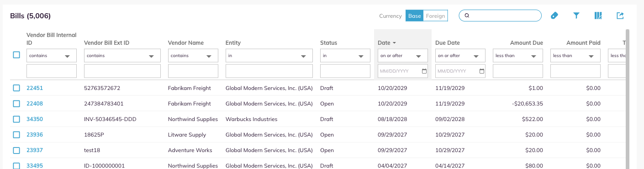Screen dimensions: 644x169
Task: Focus the Entity filter value field
Action: click(x=269, y=71)
